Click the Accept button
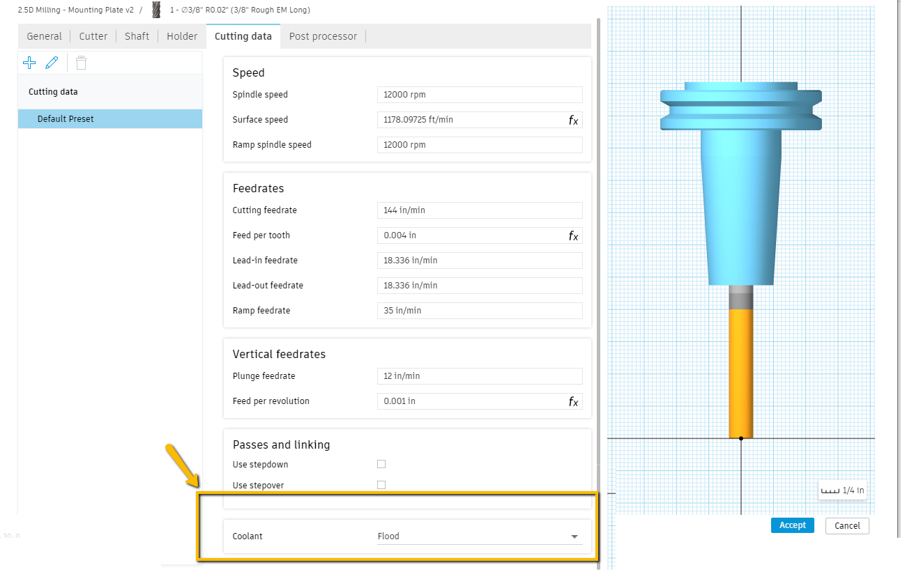The image size is (921, 588). (x=792, y=525)
